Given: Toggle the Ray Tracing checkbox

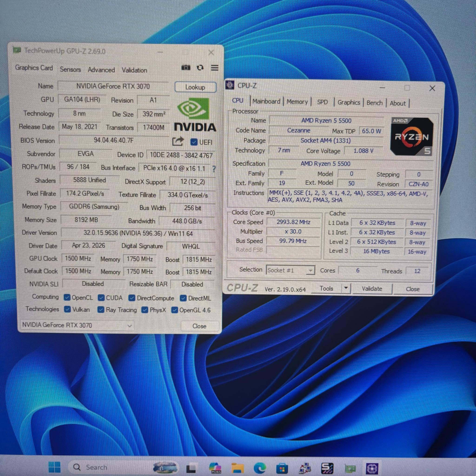Looking at the screenshot, I should click(101, 310).
